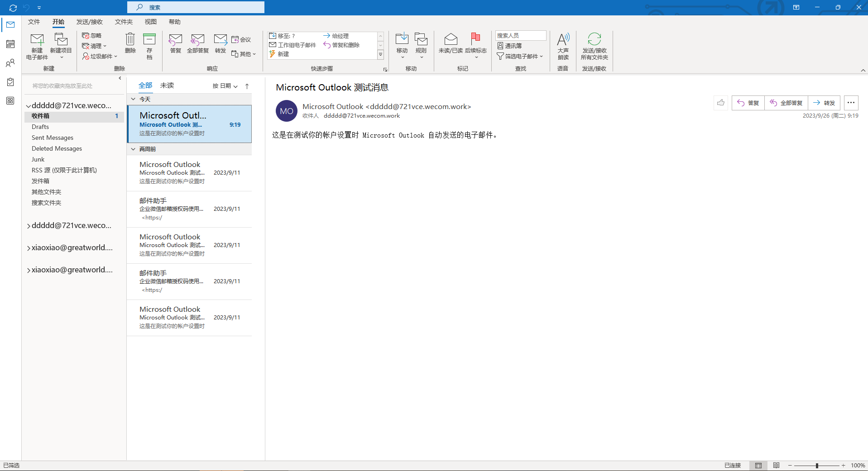
Task: Collapse the ddddd@721vce.weco account tree
Action: [x=28, y=105]
